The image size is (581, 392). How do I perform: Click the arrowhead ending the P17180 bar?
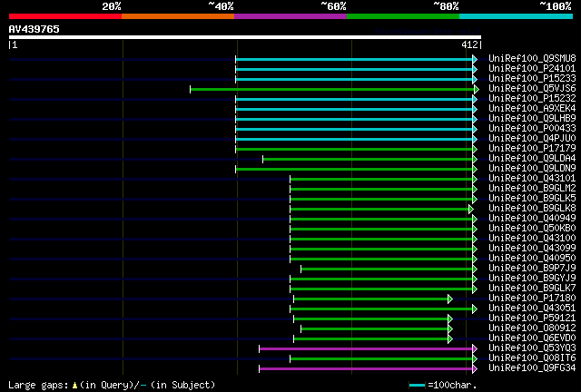pos(450,299)
